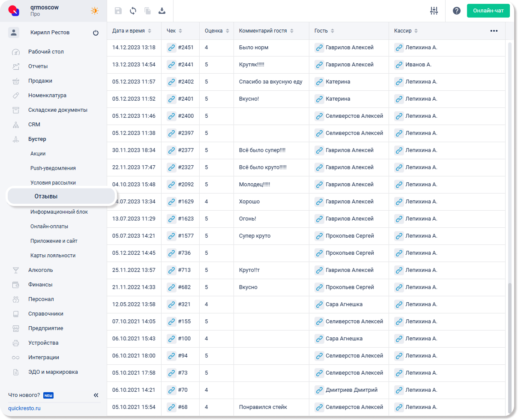Open Push-уведомления menu item
The image size is (518, 420).
point(53,168)
